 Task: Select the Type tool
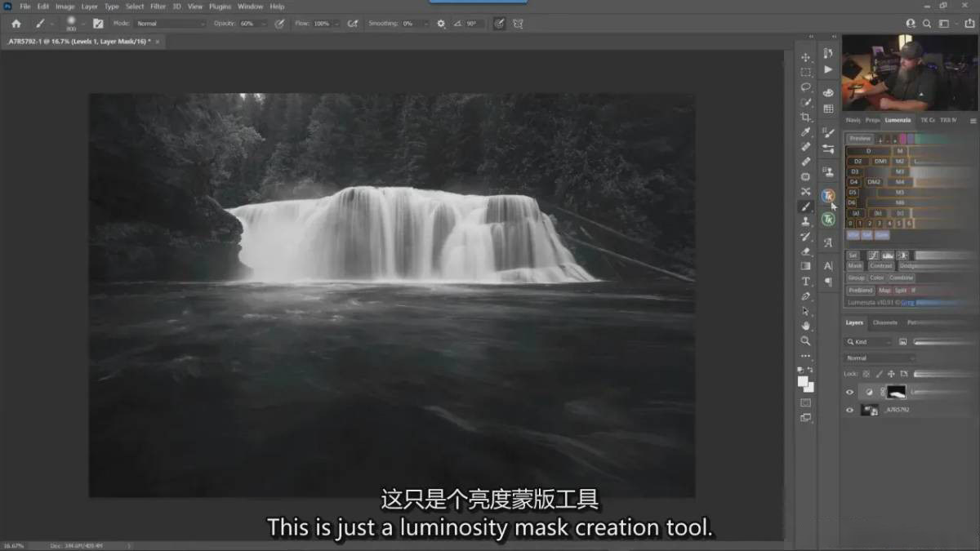tap(805, 282)
